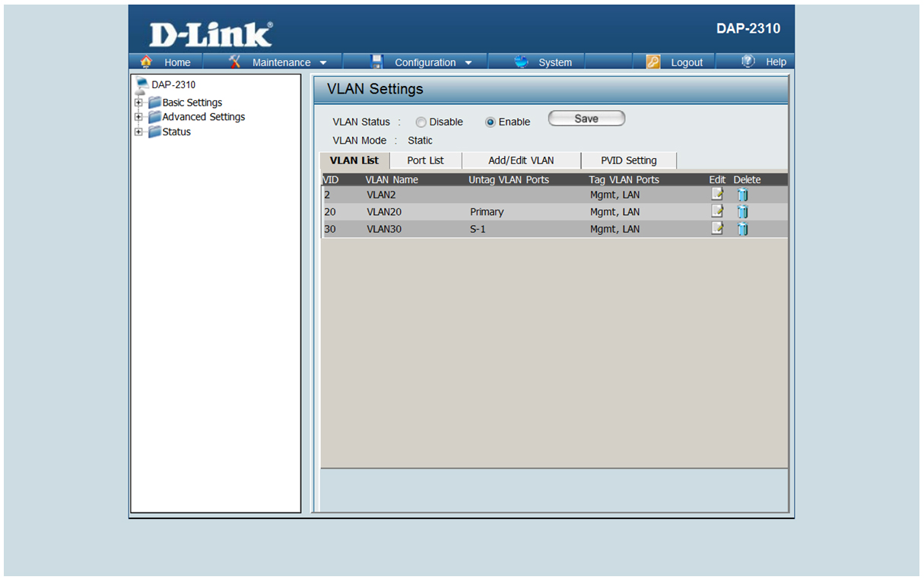The image size is (924, 580).
Task: Expand the Basic Settings tree node
Action: click(x=138, y=103)
